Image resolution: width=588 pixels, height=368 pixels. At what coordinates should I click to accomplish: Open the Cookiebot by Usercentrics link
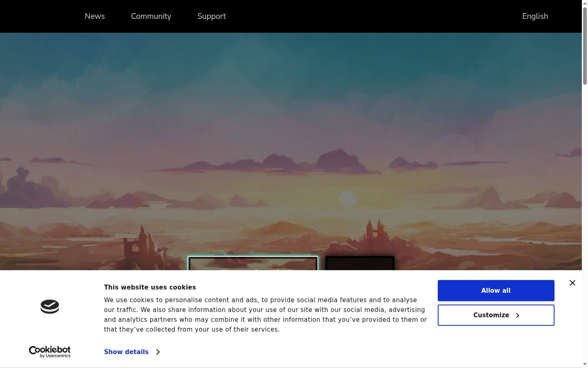[x=50, y=352]
